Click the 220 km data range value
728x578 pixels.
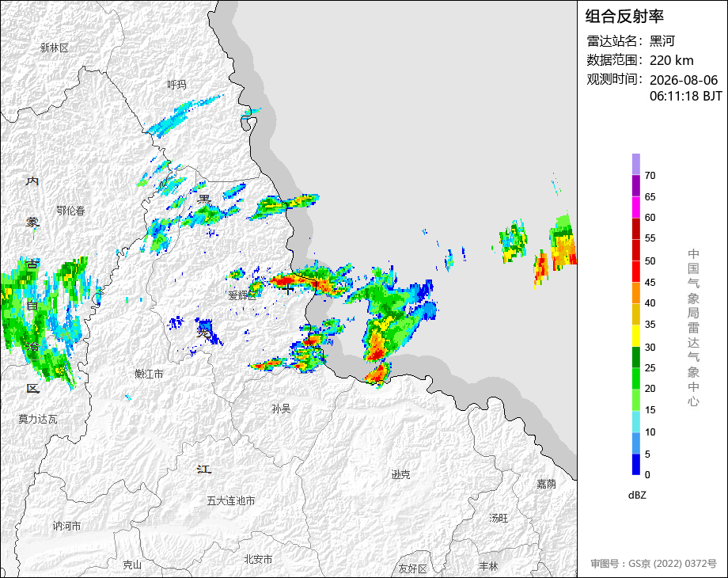(x=671, y=60)
